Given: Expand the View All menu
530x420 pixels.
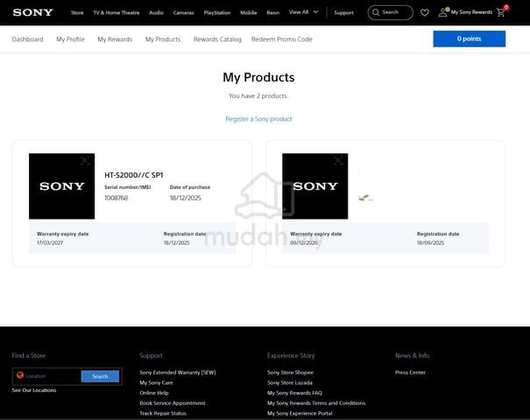Looking at the screenshot, I should tap(303, 12).
